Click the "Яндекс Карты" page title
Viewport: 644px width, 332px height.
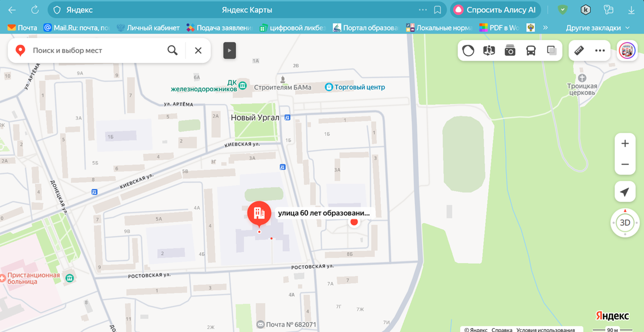pos(247,10)
